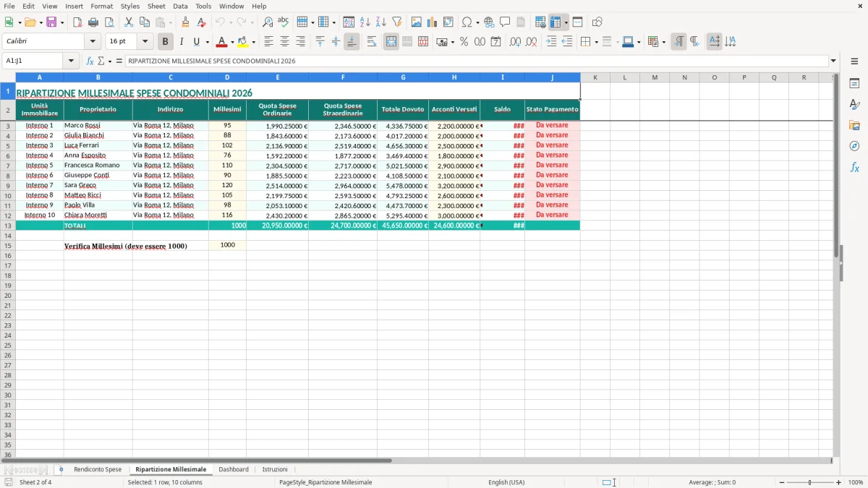Sort ascending A to Z

coord(365,22)
